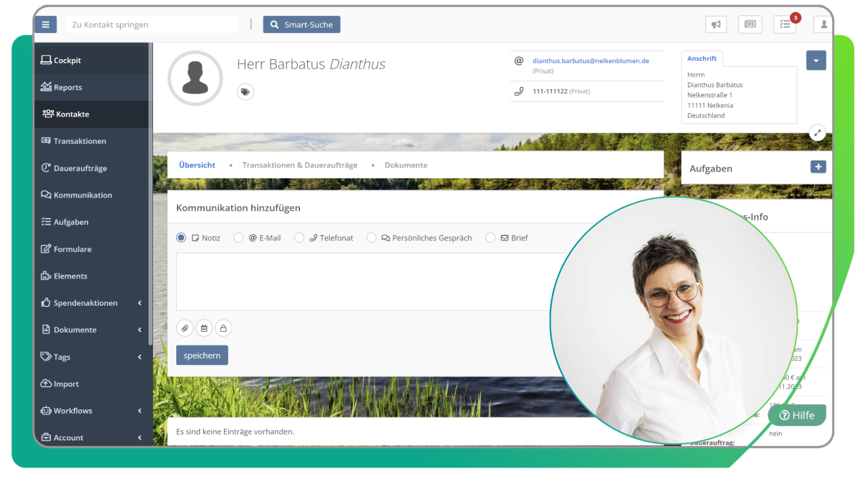Click the task list icon with badge 3
This screenshot has height=488, width=868.
(x=785, y=24)
